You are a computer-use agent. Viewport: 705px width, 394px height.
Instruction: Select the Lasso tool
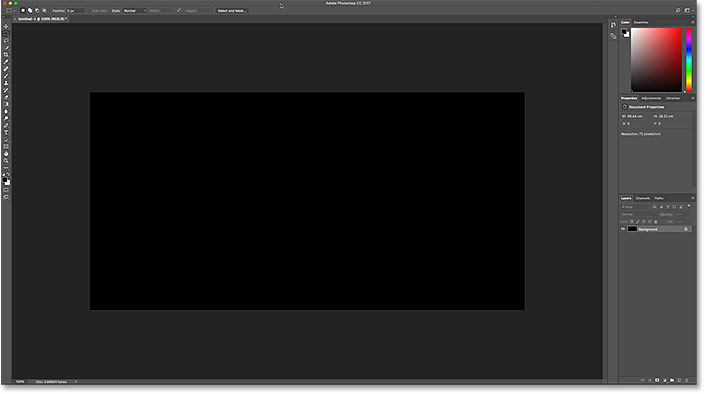pos(6,40)
